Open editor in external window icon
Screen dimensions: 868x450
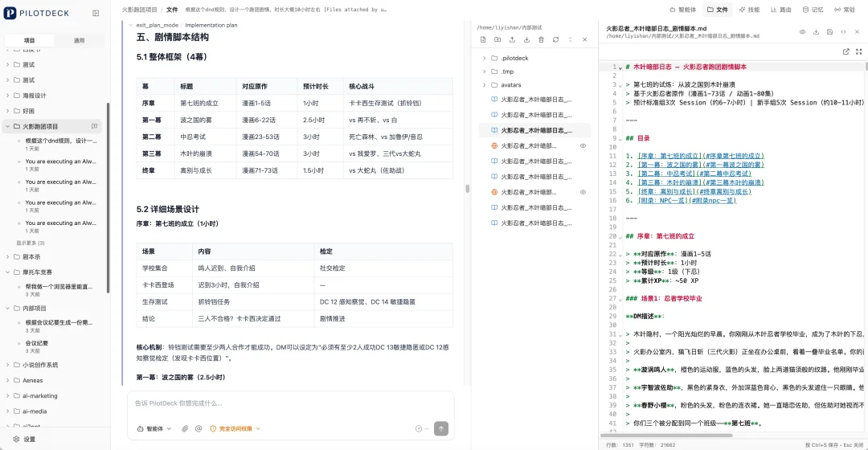(845, 51)
